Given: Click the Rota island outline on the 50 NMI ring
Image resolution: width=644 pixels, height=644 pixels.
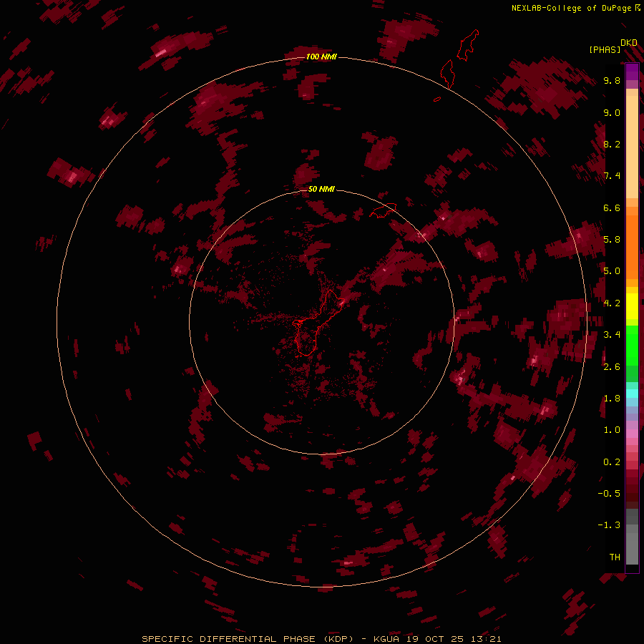Looking at the screenshot, I should 383,210.
